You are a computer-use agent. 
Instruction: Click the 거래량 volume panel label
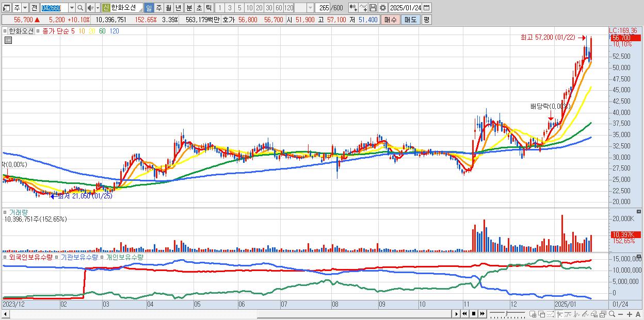(19, 212)
